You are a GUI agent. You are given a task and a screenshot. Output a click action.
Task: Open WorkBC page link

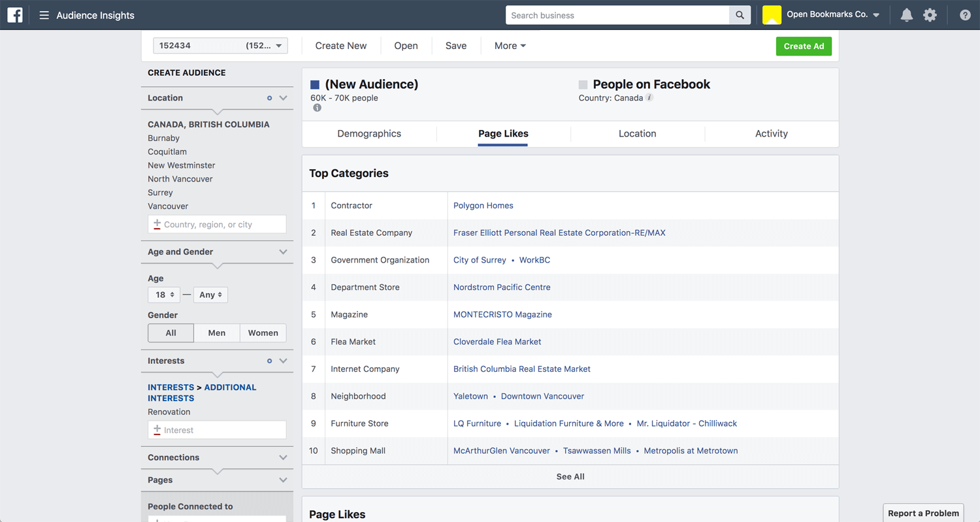534,260
